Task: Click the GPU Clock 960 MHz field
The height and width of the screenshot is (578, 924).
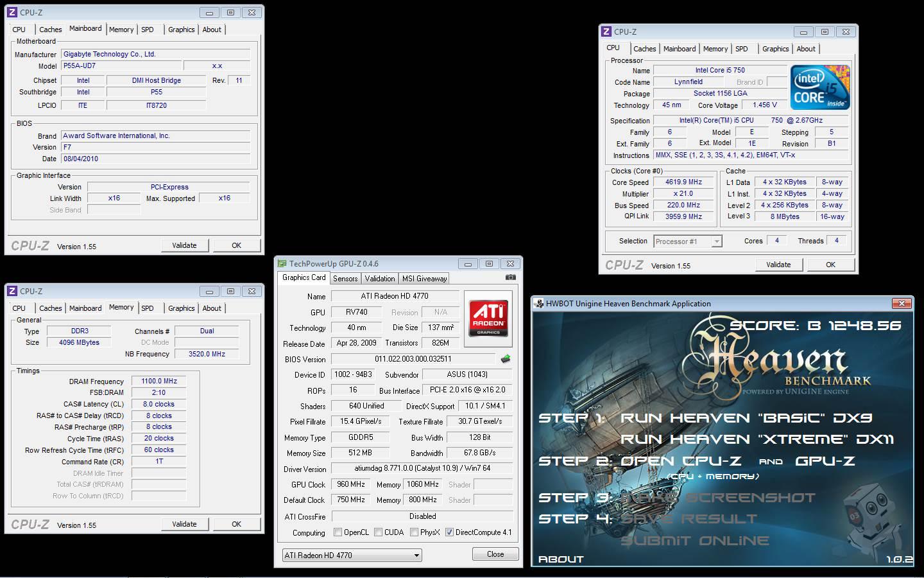Action: [351, 484]
